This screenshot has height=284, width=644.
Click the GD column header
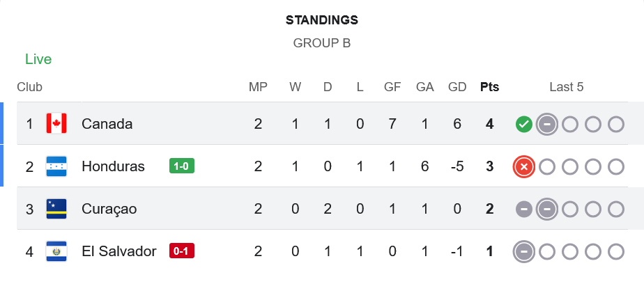click(457, 87)
